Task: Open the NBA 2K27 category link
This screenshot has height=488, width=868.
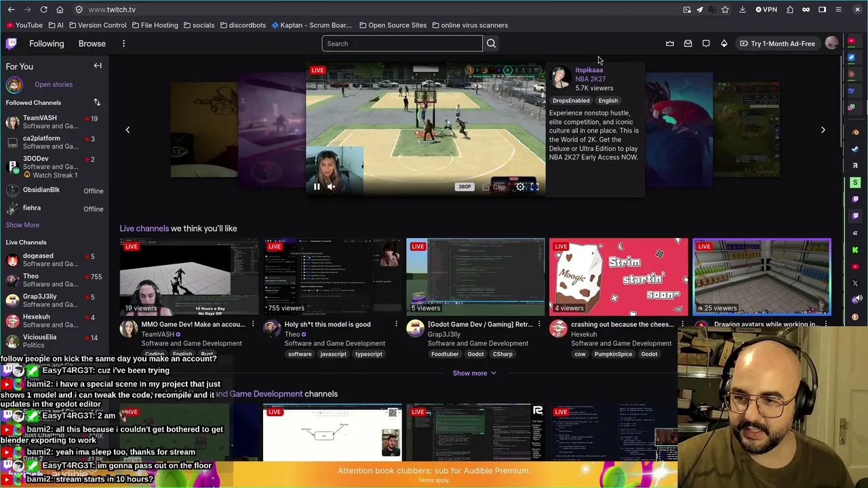Action: point(591,79)
